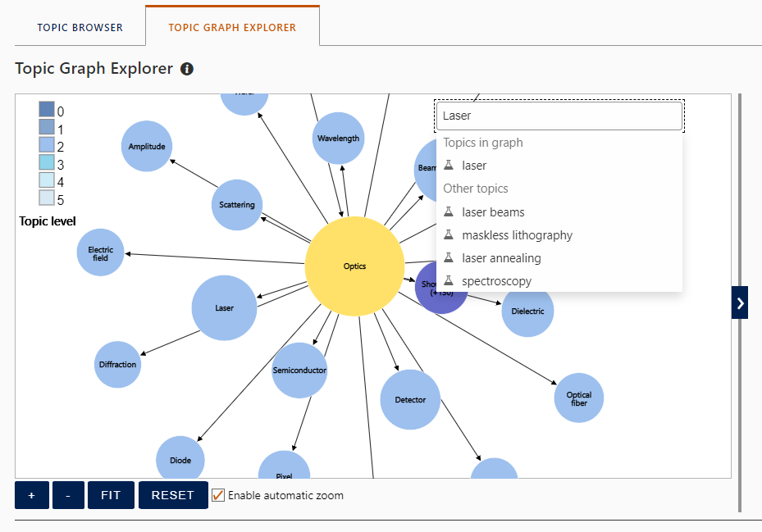Click flask icon beside 'spectroscopy'
The height and width of the screenshot is (532, 762).
coord(449,281)
